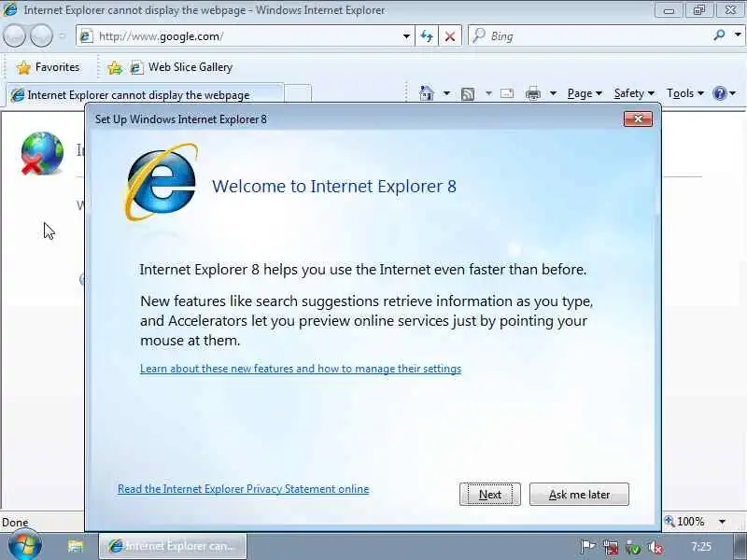
Task: Open the Safety menu
Action: [634, 93]
